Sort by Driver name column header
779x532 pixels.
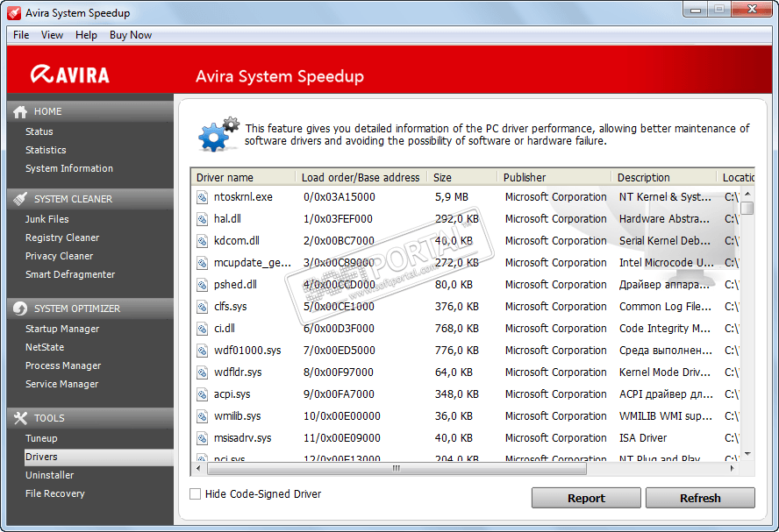[244, 177]
